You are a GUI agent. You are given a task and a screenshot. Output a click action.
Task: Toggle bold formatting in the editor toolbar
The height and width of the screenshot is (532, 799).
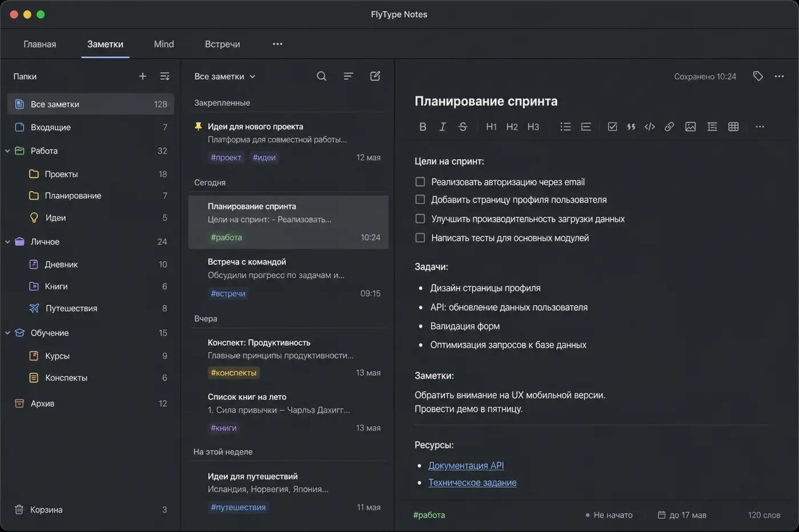point(422,127)
